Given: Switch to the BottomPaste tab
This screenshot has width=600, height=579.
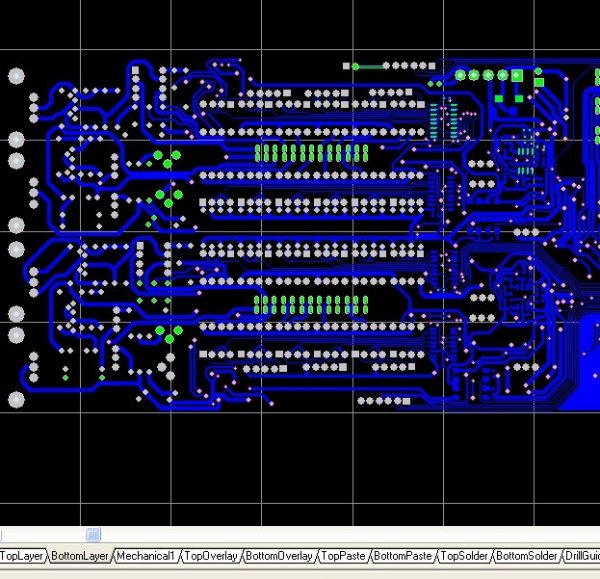Looking at the screenshot, I should [x=403, y=556].
